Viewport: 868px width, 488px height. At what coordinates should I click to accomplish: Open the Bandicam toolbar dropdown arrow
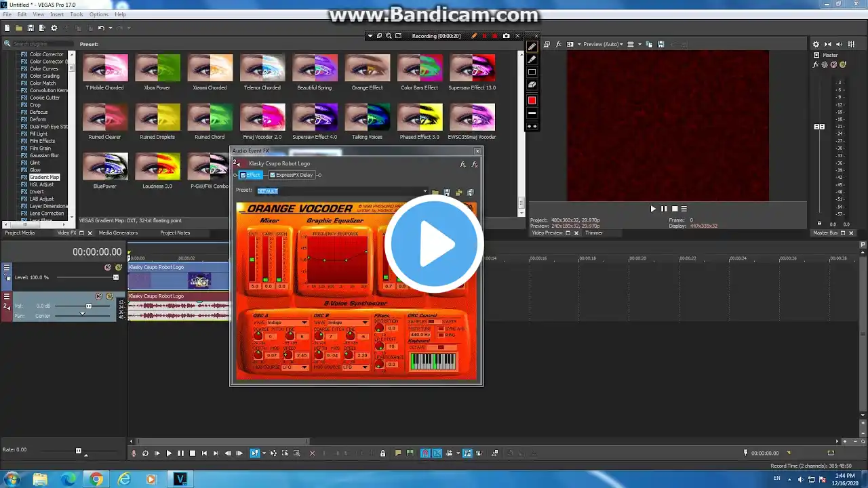370,36
